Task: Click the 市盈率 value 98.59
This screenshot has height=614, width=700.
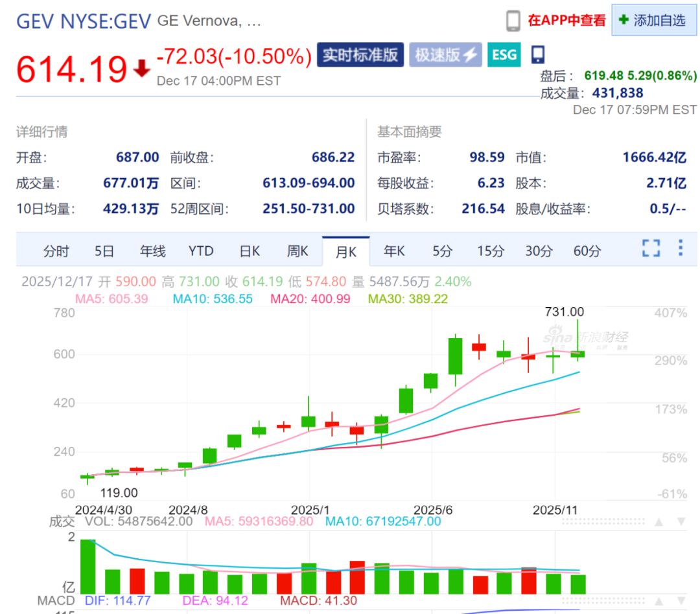Action: [487, 157]
